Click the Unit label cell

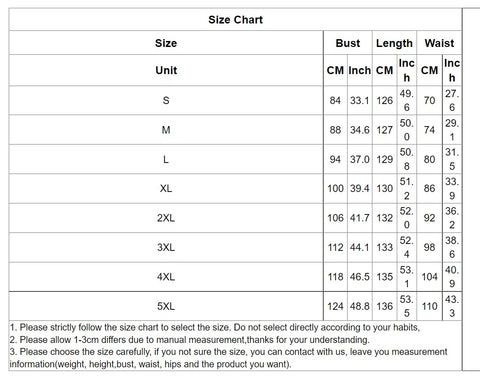pos(166,70)
